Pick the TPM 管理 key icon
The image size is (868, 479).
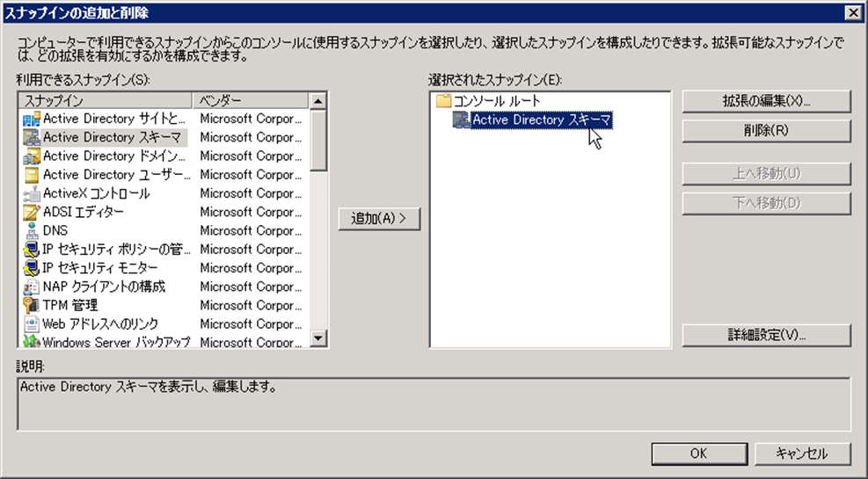(x=32, y=305)
